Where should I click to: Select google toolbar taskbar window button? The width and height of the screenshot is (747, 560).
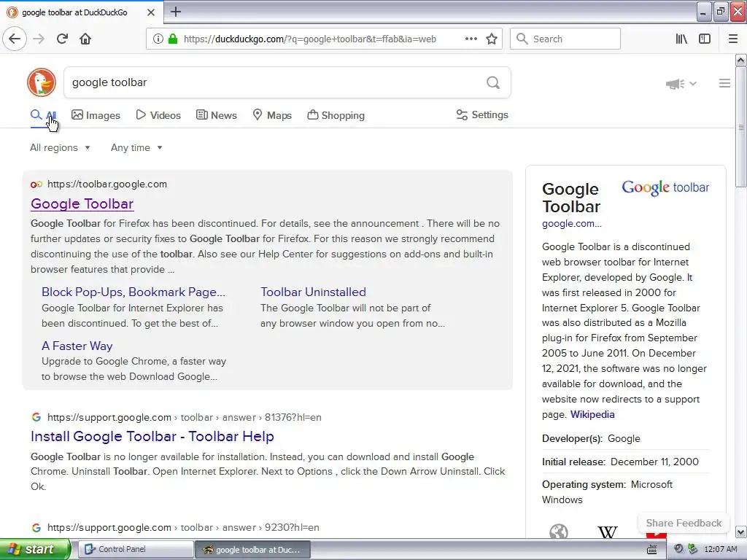252,550
